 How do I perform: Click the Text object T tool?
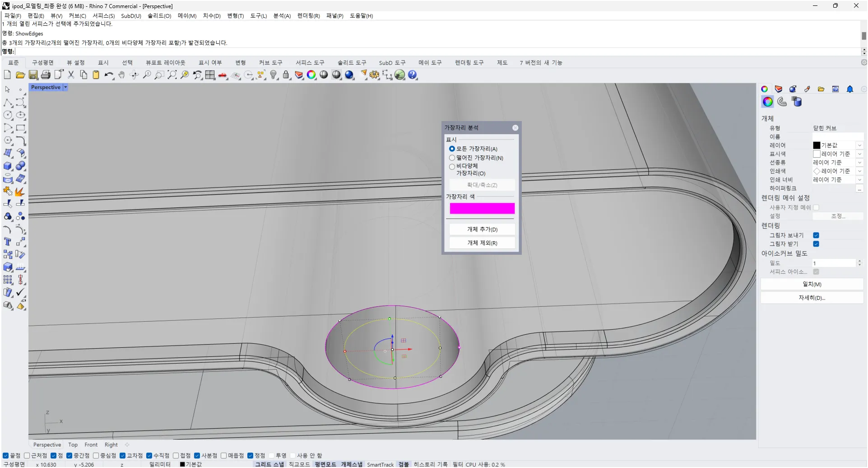point(8,242)
